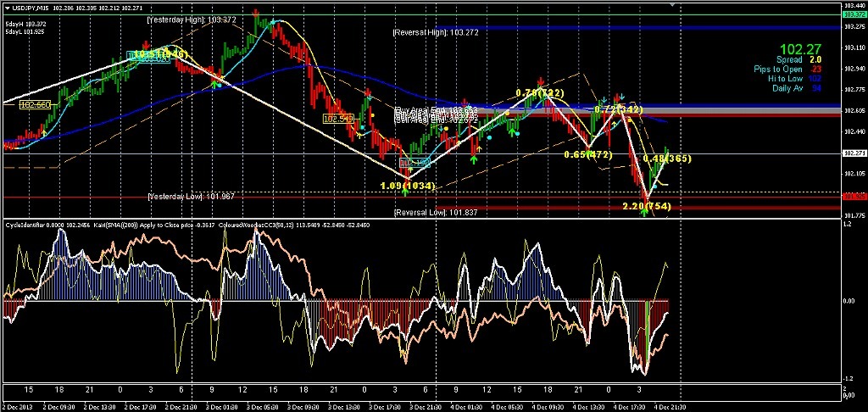868x412 pixels.
Task: Select the blue Reversal High horizontal band
Action: tap(637, 27)
